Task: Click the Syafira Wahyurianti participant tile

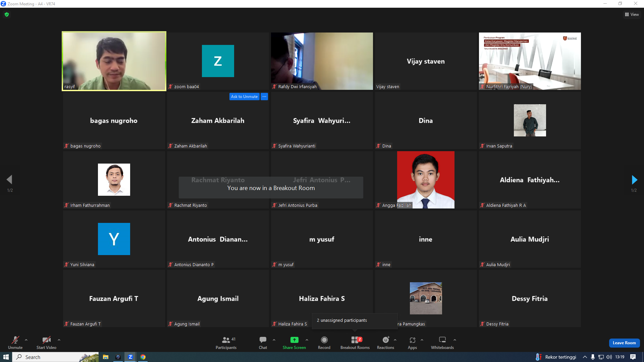Action: 322,120
